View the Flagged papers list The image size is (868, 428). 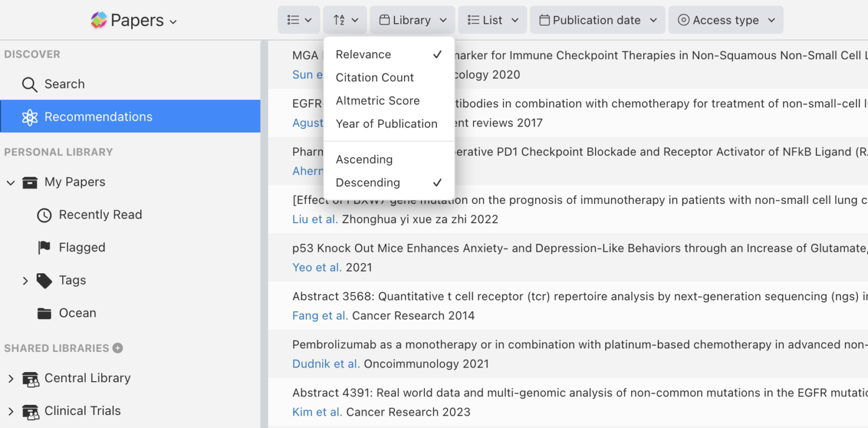point(81,247)
